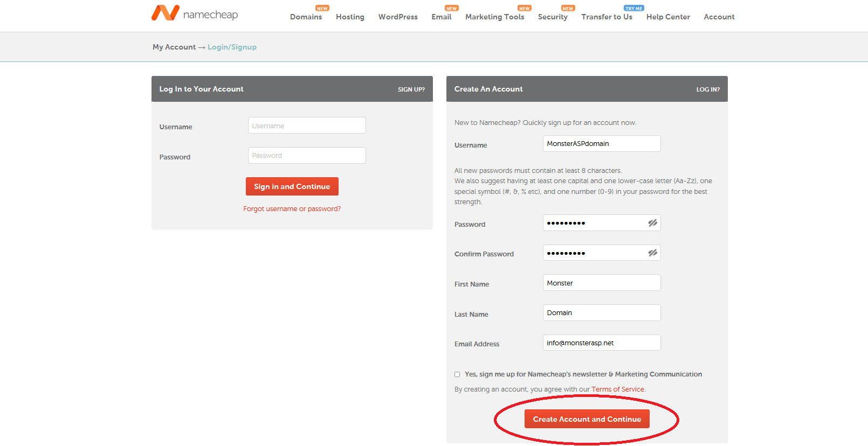Open the Marketing Tools menu

(494, 17)
